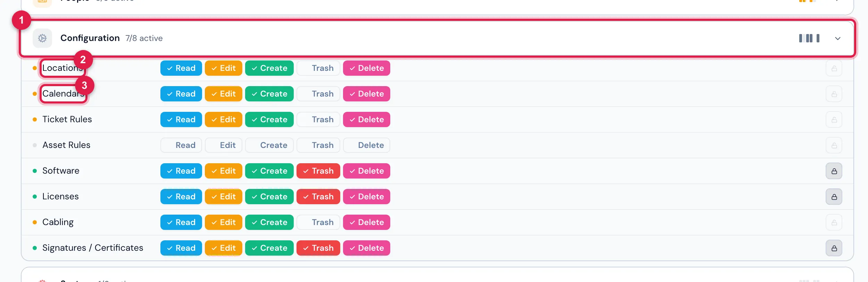Disable Trash permission for Software
The image size is (868, 282).
tap(318, 171)
